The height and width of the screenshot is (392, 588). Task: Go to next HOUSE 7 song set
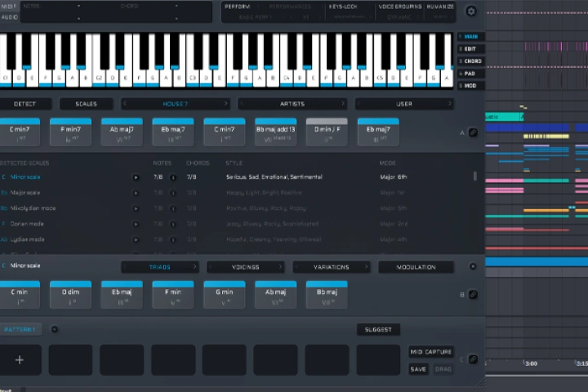click(x=225, y=104)
